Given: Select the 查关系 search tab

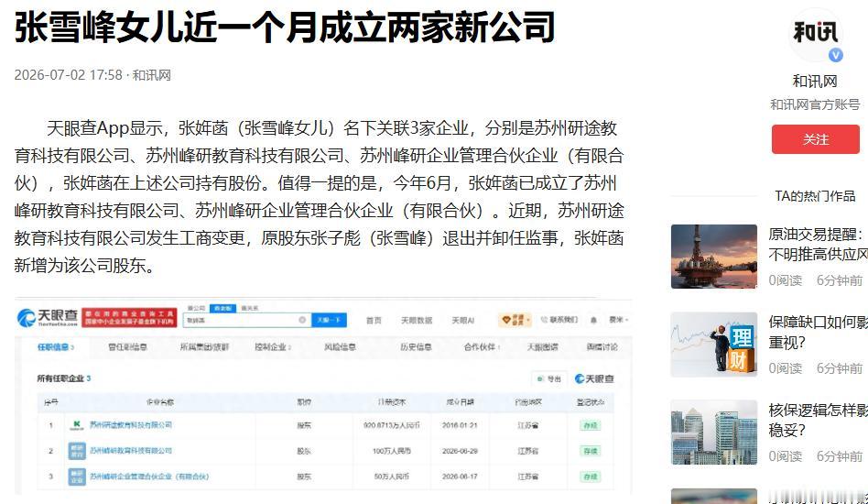Looking at the screenshot, I should (250, 308).
